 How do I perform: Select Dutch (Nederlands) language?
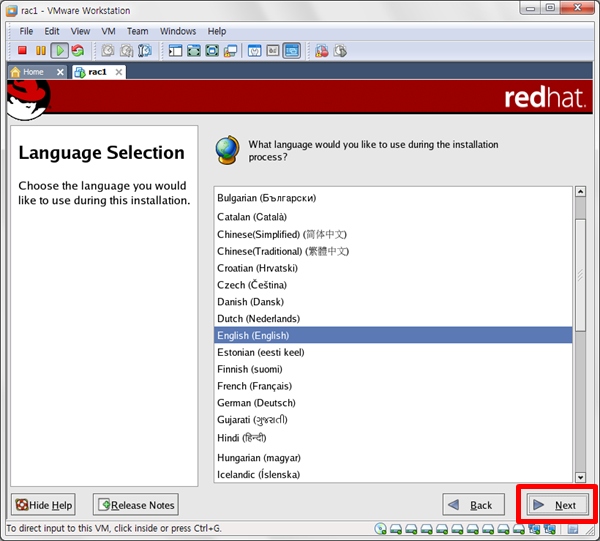(x=393, y=318)
